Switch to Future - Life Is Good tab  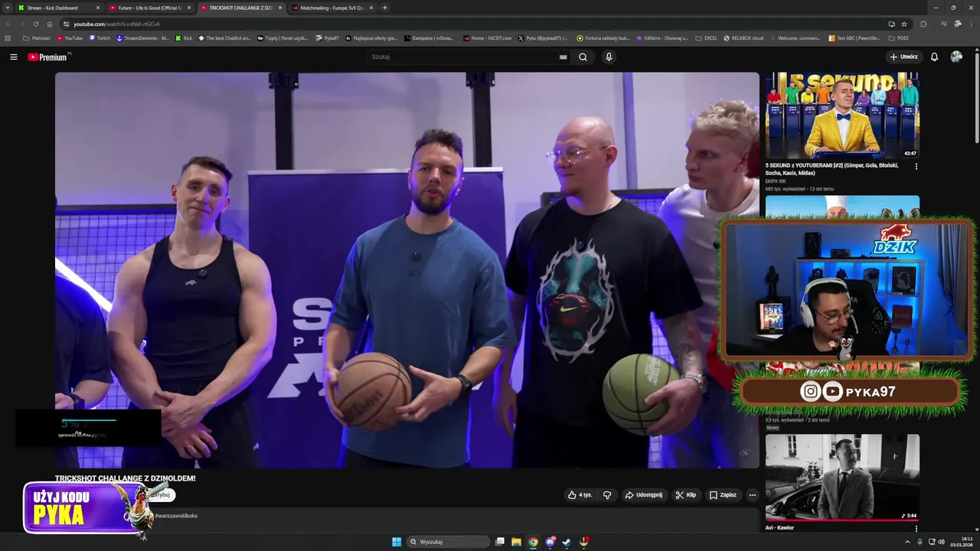click(149, 8)
